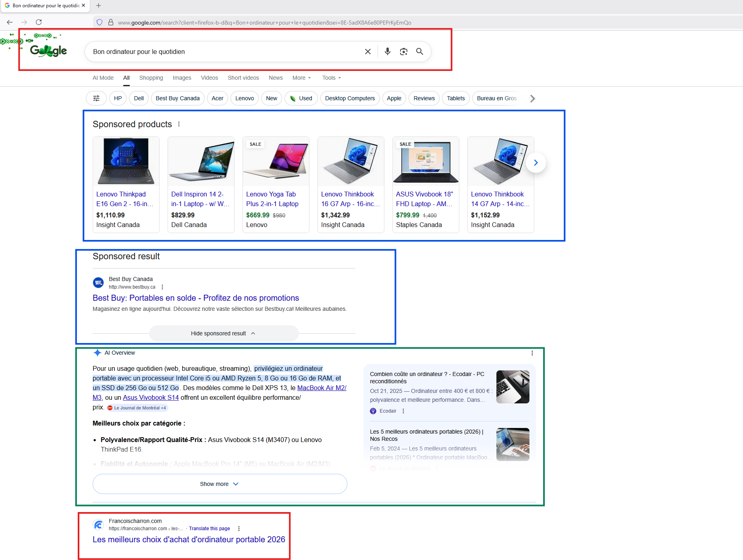Clear the search box text
743x560 pixels.
click(x=367, y=52)
